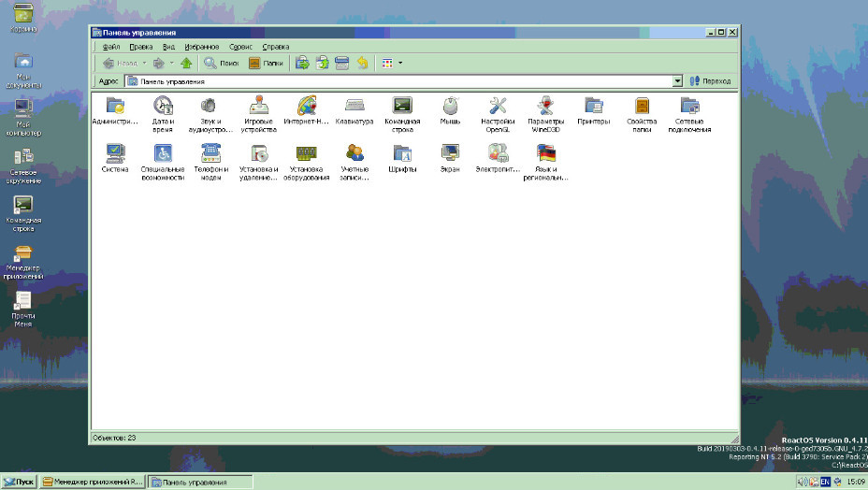The width and height of the screenshot is (868, 490).
Task: Open Параметры WineD3D applet
Action: point(546,114)
